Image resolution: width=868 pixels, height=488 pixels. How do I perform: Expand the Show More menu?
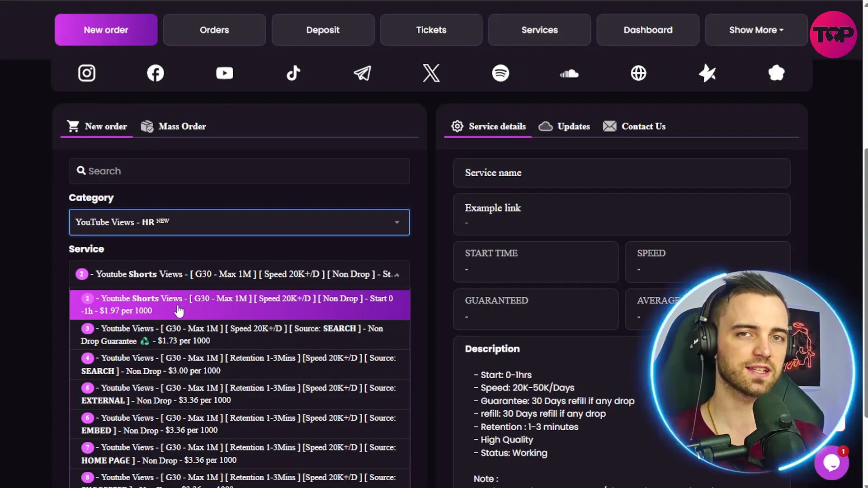(756, 30)
